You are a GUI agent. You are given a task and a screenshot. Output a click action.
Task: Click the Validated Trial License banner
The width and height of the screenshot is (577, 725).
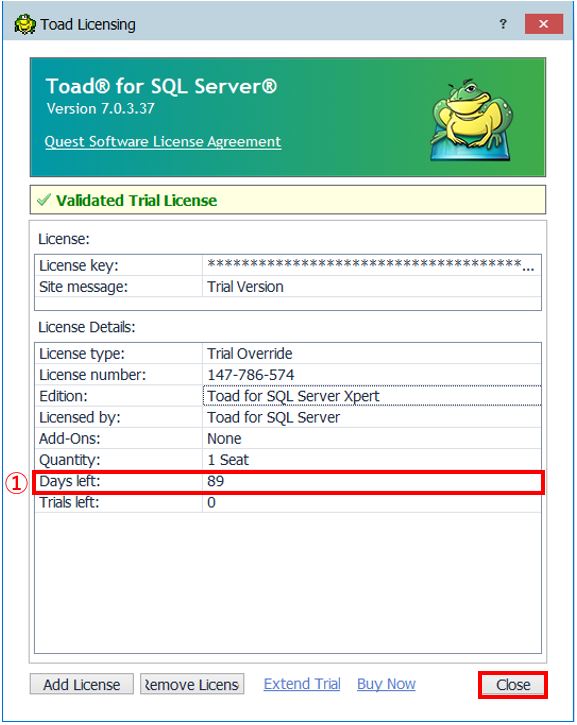pos(288,200)
